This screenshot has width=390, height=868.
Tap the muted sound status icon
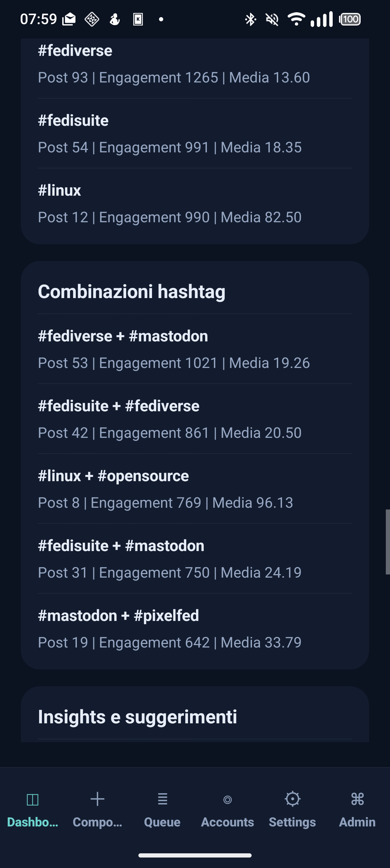(x=272, y=19)
